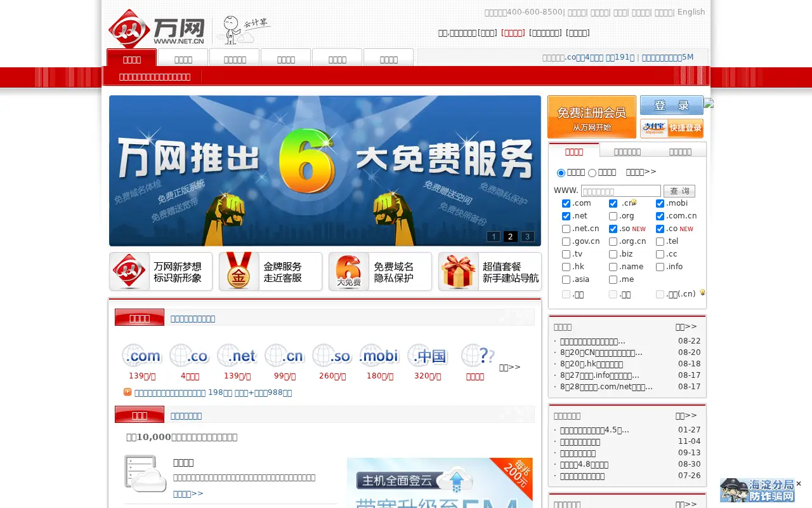Check the .asia domain checkbox
Screen dimensions: 812x508
(x=566, y=280)
